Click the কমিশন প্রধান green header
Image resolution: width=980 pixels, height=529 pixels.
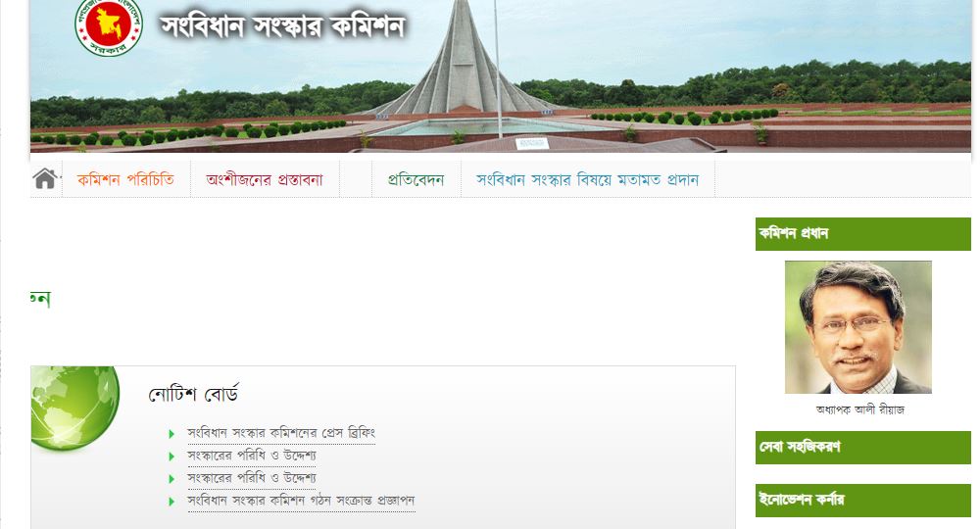[863, 233]
